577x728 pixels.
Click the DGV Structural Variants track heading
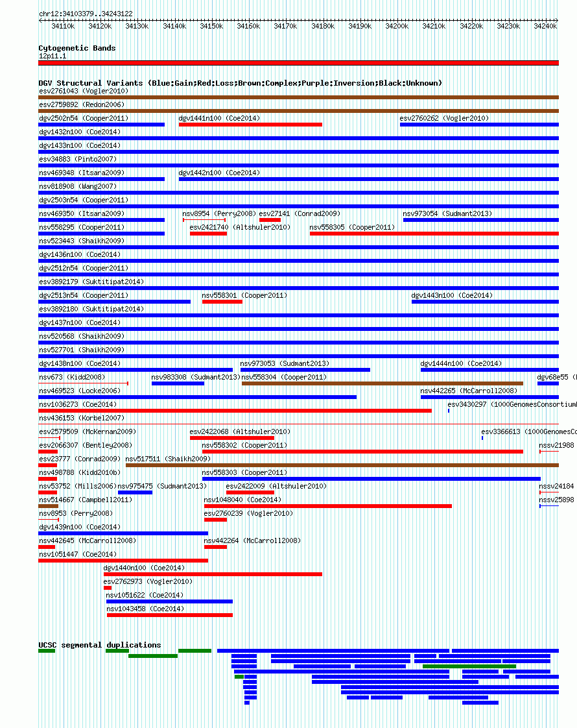click(x=241, y=83)
